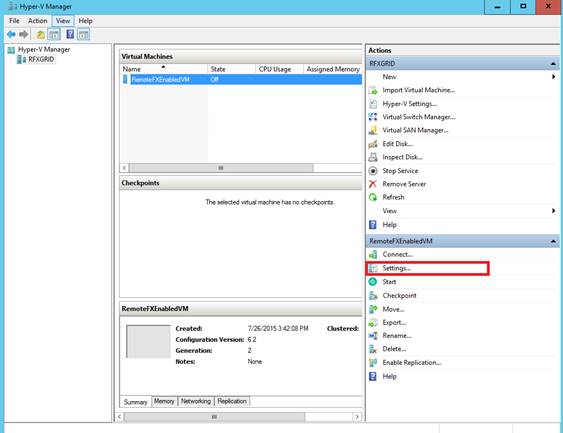Image resolution: width=563 pixels, height=433 pixels.
Task: Click the Delete VM icon
Action: click(373, 349)
